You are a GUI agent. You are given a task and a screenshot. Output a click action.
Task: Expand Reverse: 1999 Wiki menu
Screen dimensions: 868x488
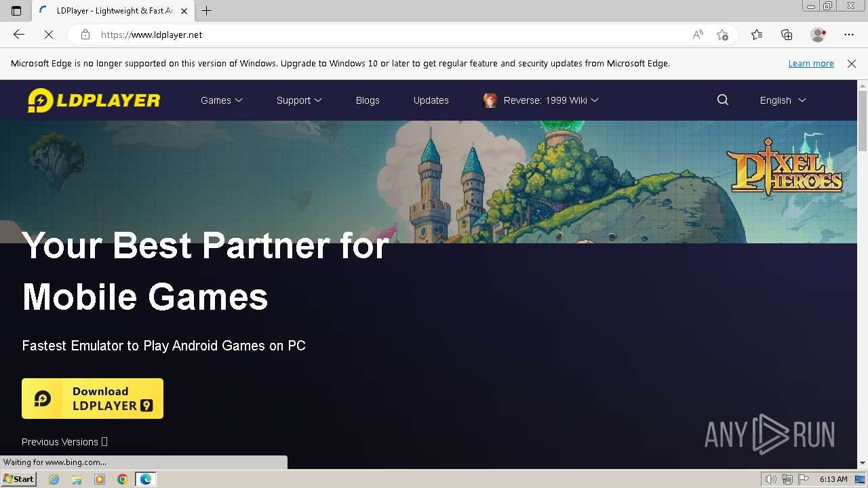pos(551,100)
